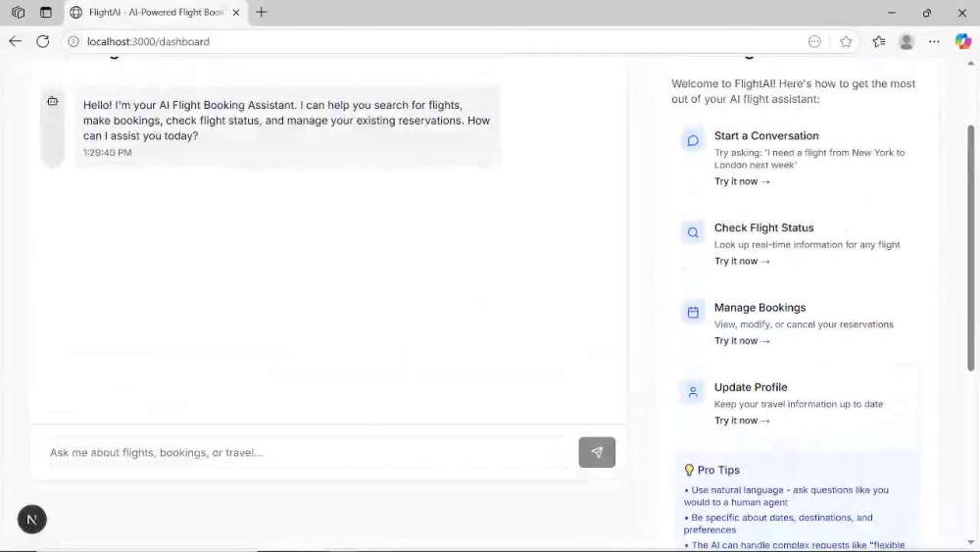Open the Next.js dev tools N badge
The height and width of the screenshot is (552, 980).
click(x=32, y=520)
